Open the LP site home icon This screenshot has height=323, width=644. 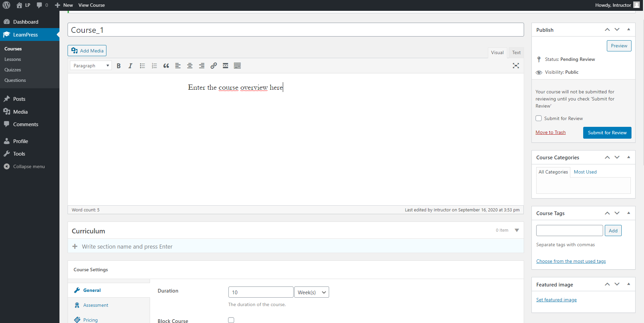23,5
